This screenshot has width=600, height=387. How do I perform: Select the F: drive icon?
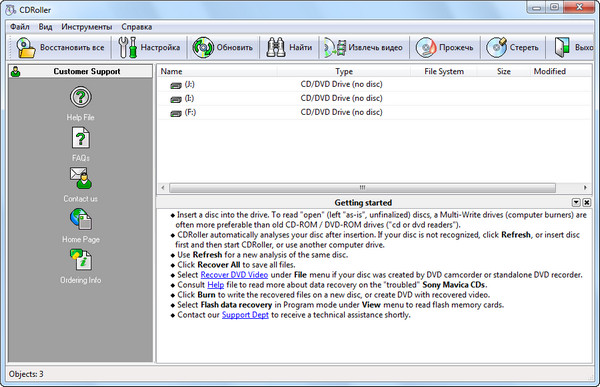point(176,113)
